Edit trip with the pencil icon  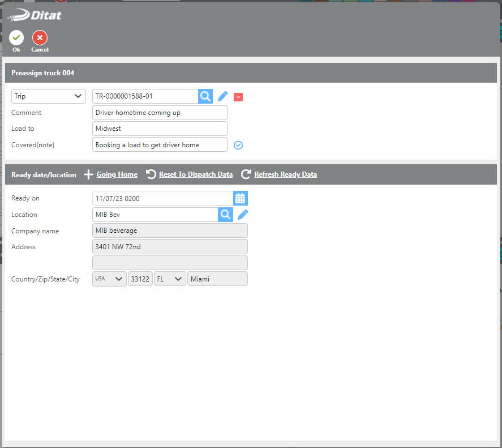[223, 96]
